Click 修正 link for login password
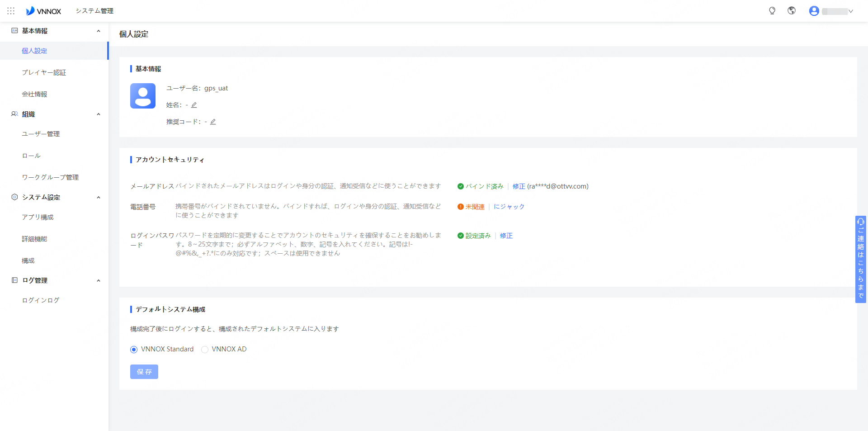Screen dimensions: 868x431 point(506,236)
